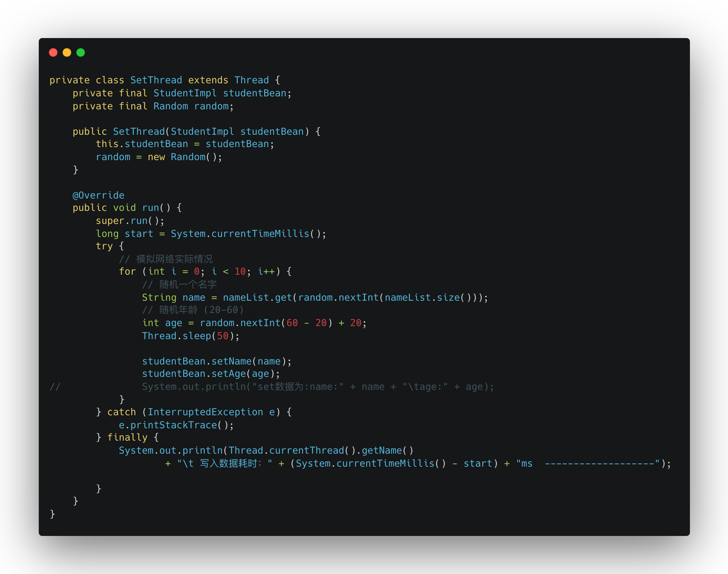Click 'catch (InterruptedException e)' line
The height and width of the screenshot is (574, 728).
coord(194,412)
